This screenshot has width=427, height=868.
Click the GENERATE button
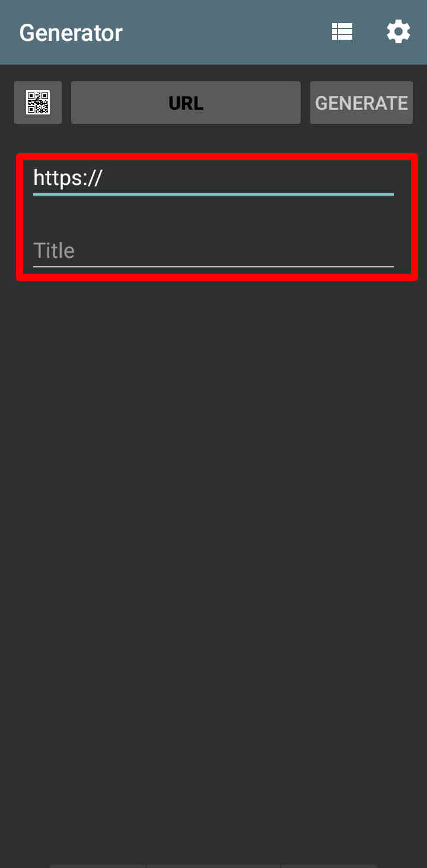click(361, 103)
